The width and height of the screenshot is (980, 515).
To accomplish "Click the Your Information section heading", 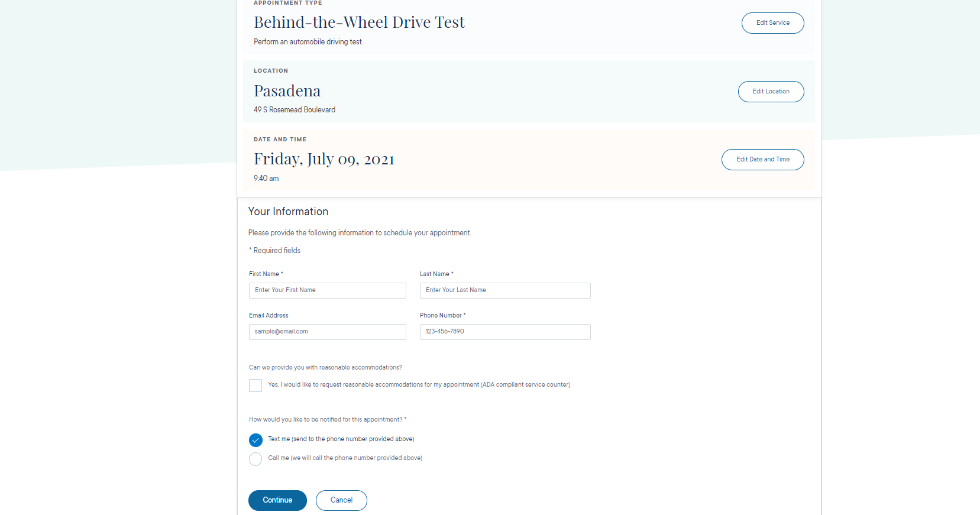I will 288,212.
